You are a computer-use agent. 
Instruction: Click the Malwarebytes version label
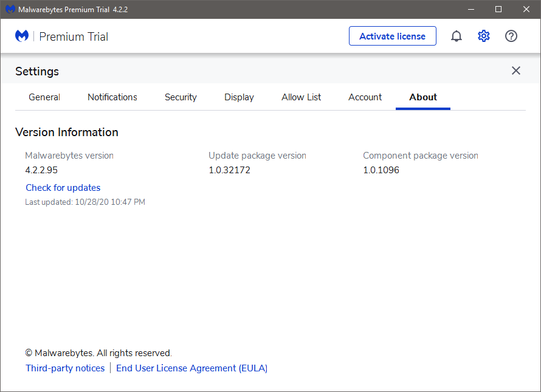click(x=69, y=156)
